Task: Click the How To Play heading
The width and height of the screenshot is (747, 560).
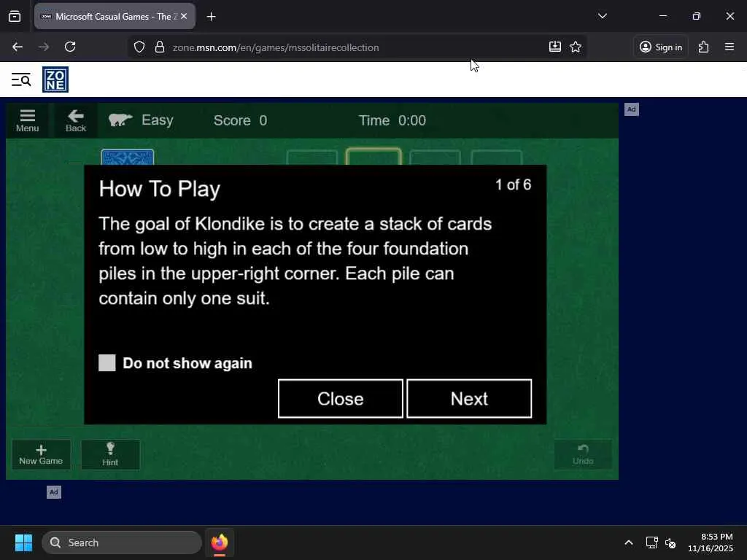Action: [x=160, y=189]
